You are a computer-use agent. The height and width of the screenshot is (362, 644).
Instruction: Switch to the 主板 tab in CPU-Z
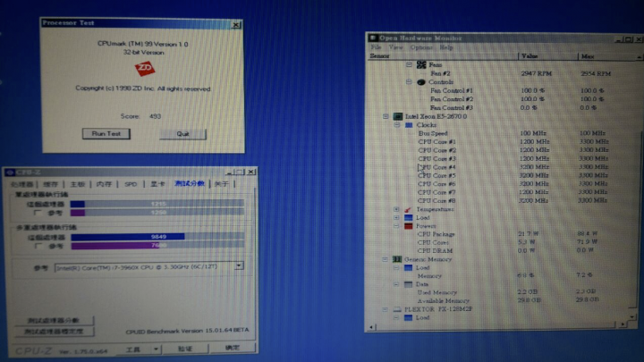[77, 184]
